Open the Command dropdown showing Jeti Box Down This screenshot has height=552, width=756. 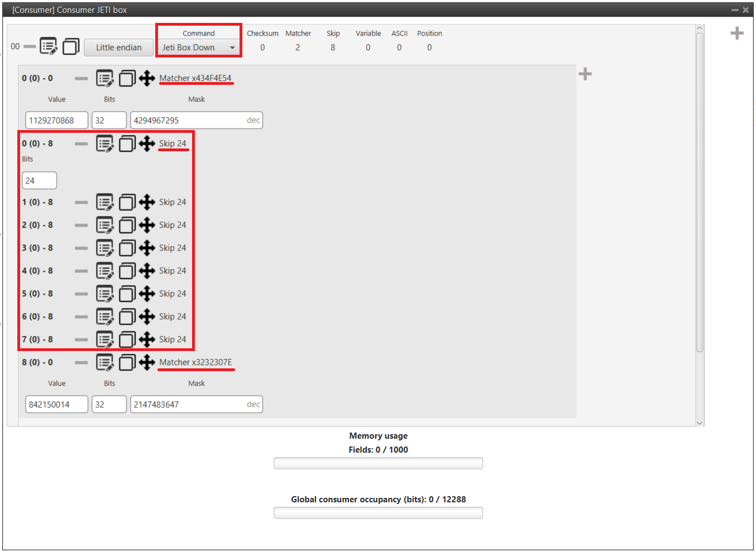(x=199, y=47)
